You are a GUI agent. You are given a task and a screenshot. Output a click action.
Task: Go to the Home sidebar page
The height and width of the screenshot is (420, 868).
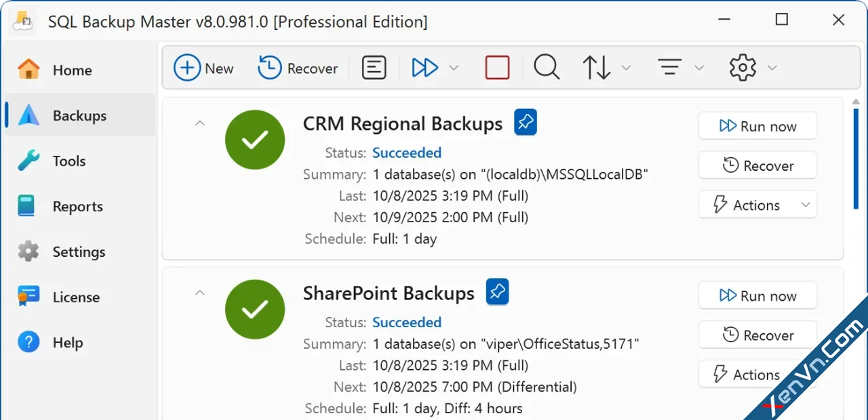click(79, 70)
